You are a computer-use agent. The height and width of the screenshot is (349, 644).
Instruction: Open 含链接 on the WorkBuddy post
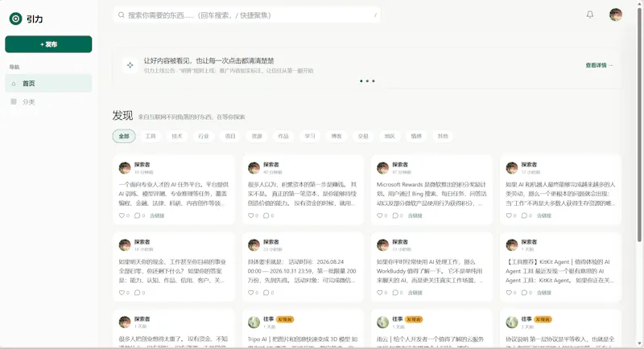(x=415, y=293)
